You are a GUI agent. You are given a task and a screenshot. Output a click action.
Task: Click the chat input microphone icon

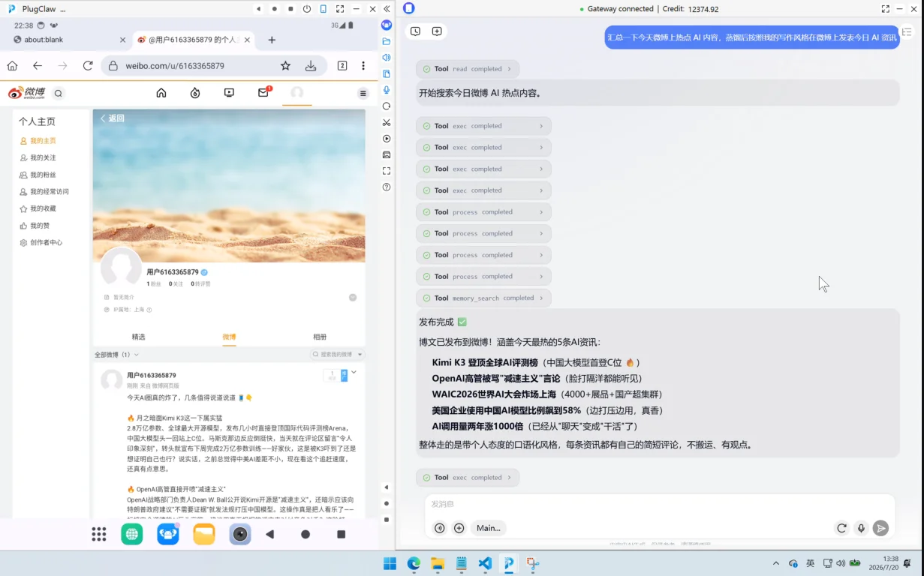(862, 528)
